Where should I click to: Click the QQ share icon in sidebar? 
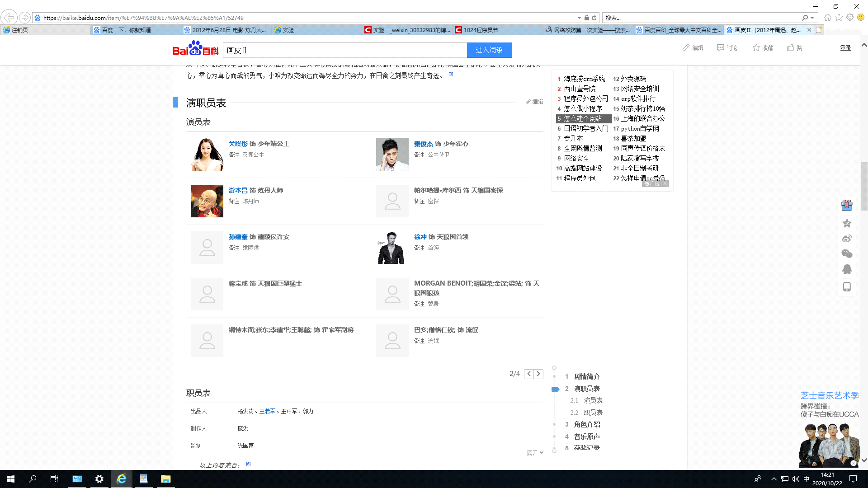[x=847, y=269]
